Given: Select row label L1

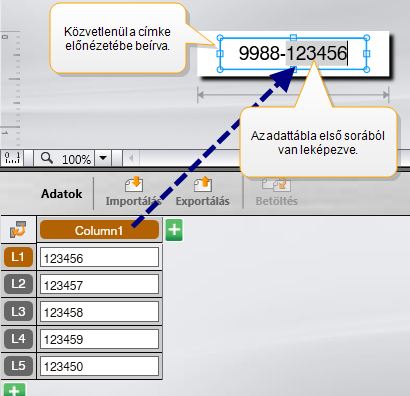Looking at the screenshot, I should (x=18, y=257).
